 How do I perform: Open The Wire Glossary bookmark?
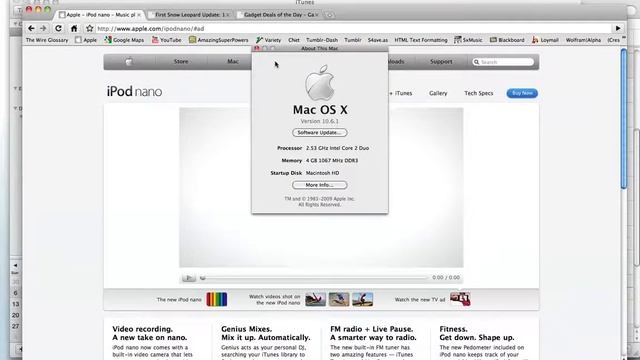(47, 40)
